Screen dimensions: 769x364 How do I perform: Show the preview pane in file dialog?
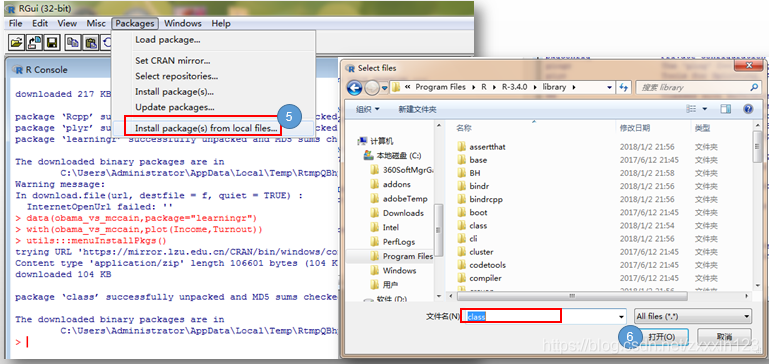click(726, 109)
